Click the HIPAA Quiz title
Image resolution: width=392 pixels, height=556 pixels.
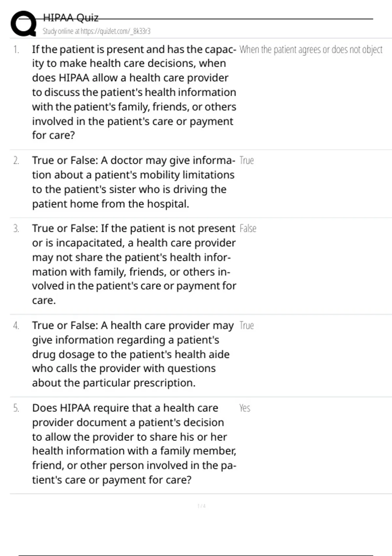pyautogui.click(x=71, y=18)
